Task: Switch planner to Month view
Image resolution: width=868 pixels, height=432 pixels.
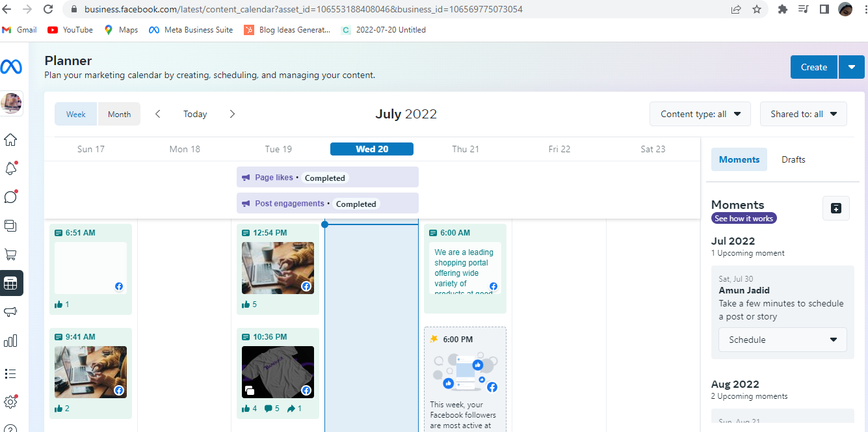Action: 119,114
